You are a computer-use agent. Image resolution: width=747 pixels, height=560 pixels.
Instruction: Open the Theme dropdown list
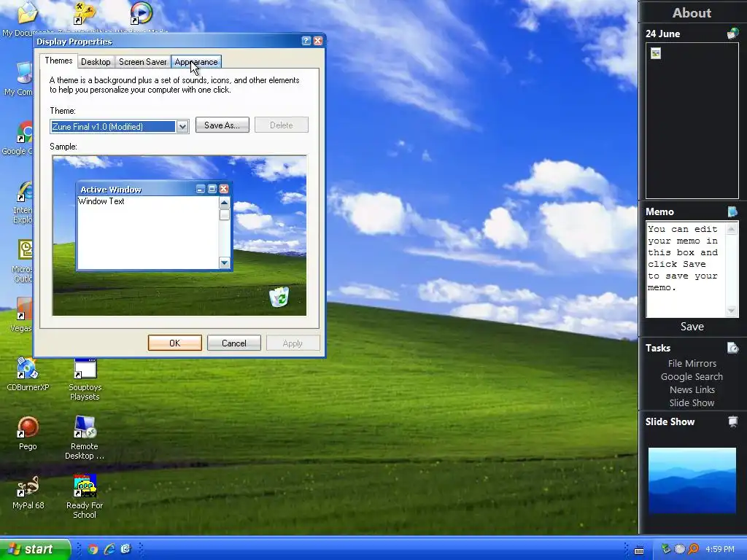tap(182, 127)
